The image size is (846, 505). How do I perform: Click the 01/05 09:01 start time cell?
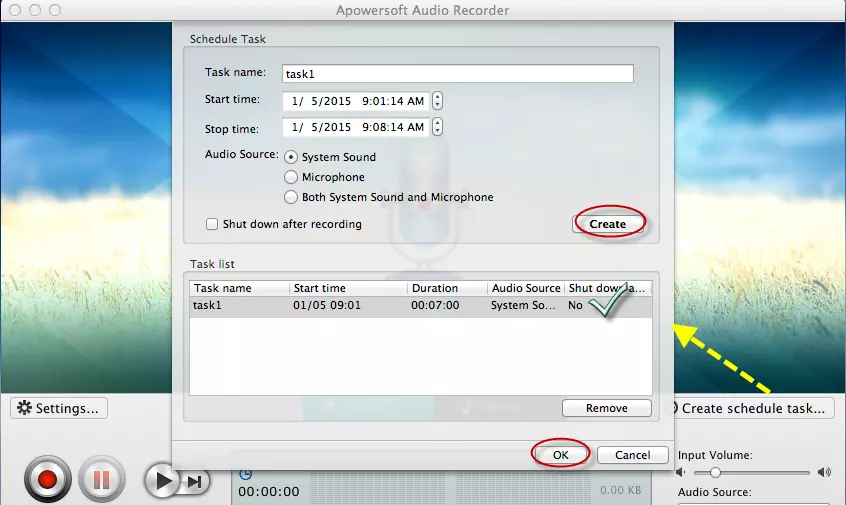(x=327, y=305)
